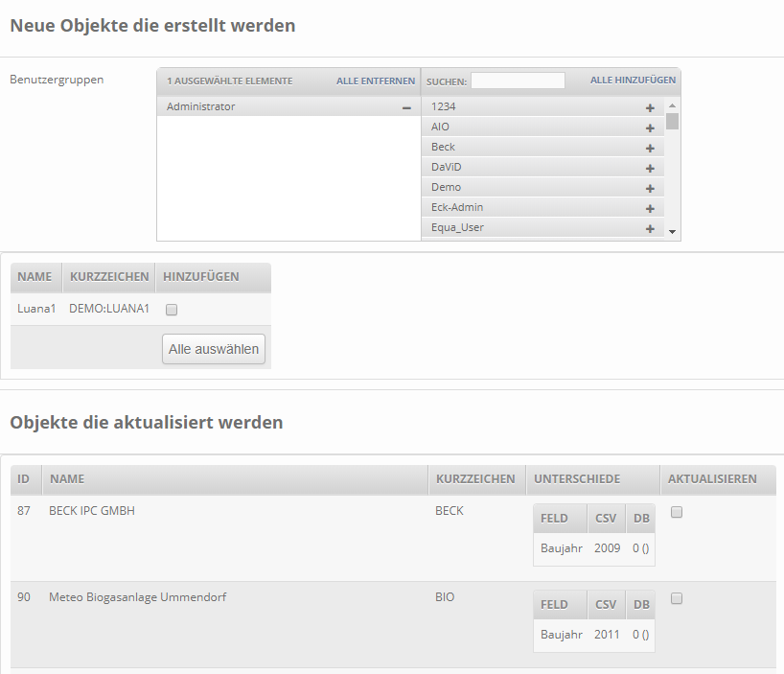Add the Demo group with plus icon

pyautogui.click(x=650, y=189)
